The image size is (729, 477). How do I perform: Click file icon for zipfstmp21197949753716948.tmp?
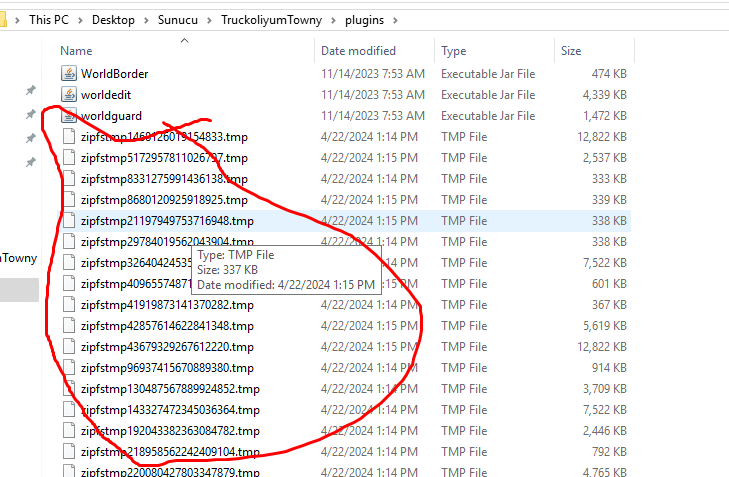coord(69,220)
